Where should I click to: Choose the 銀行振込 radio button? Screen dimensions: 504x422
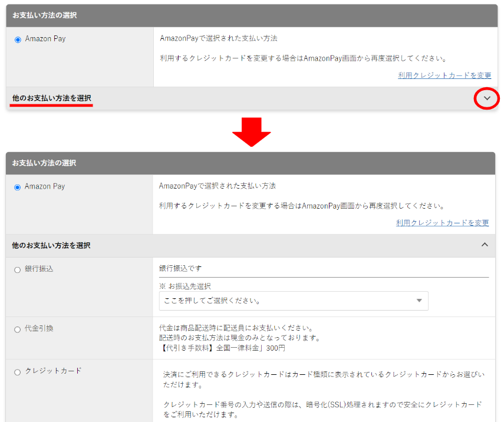pyautogui.click(x=18, y=269)
